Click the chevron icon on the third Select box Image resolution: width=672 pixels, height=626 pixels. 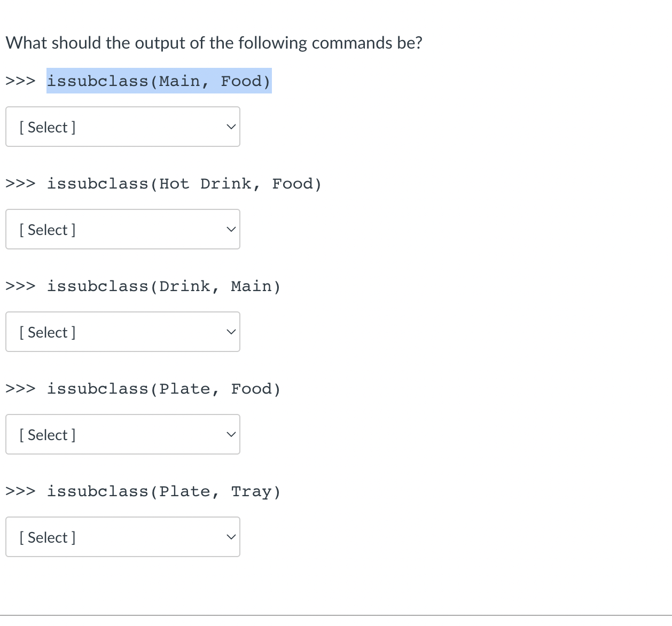click(231, 332)
